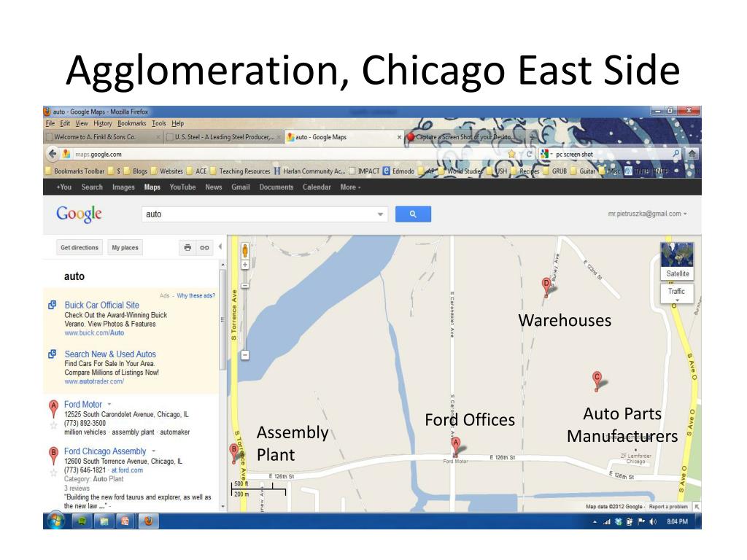Click red pin B beside Ford Chicago Assembly

[54, 455]
